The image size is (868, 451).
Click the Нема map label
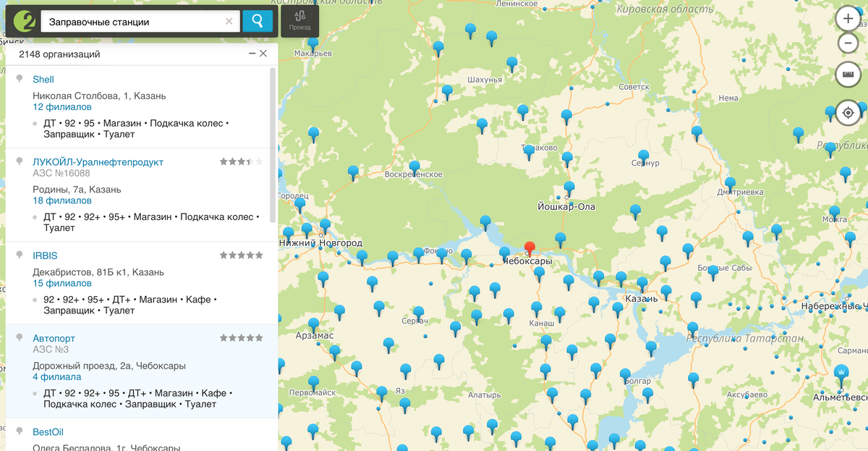tap(728, 98)
